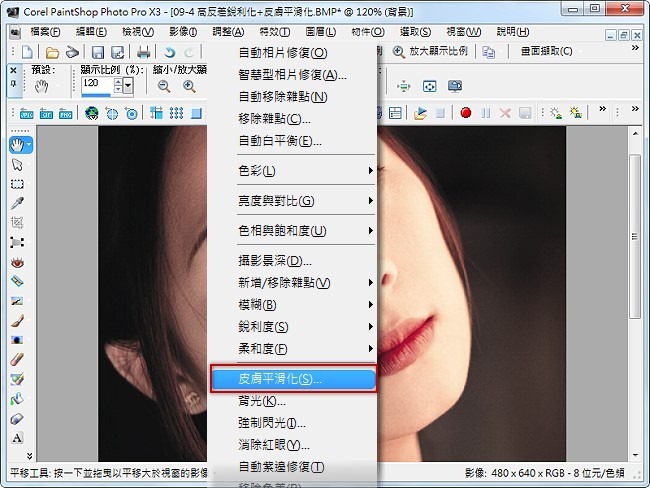The height and width of the screenshot is (488, 650).
Task: Choose 智慧型相片修復(A)... entry
Action: (x=293, y=75)
